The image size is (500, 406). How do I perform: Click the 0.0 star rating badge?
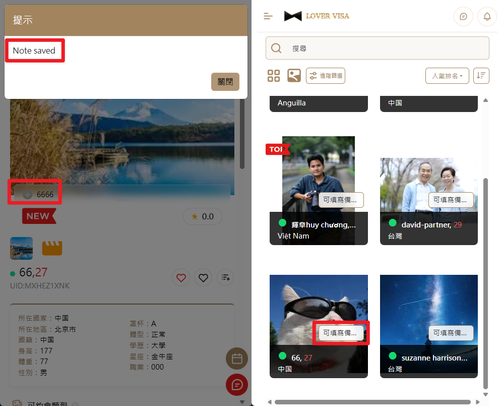pyautogui.click(x=202, y=217)
